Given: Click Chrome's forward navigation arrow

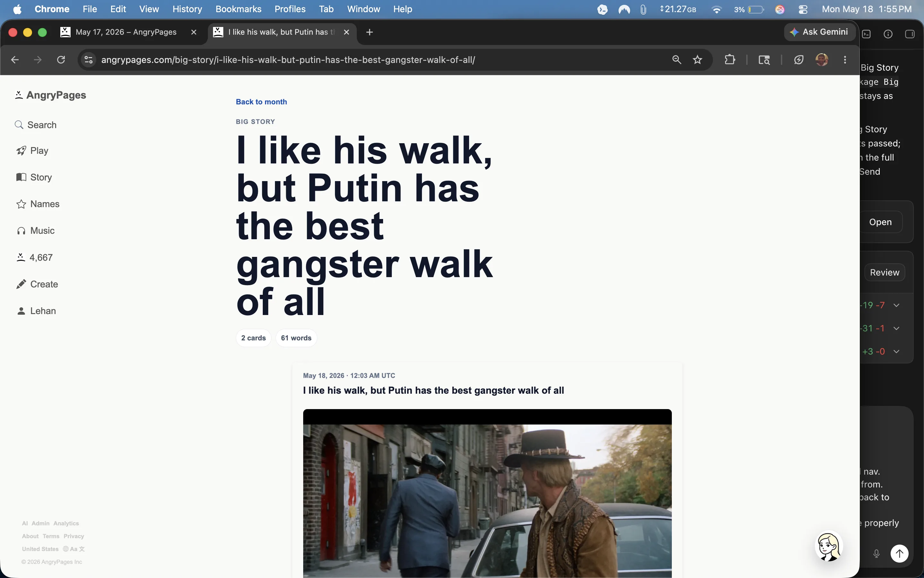Looking at the screenshot, I should pyautogui.click(x=38, y=60).
